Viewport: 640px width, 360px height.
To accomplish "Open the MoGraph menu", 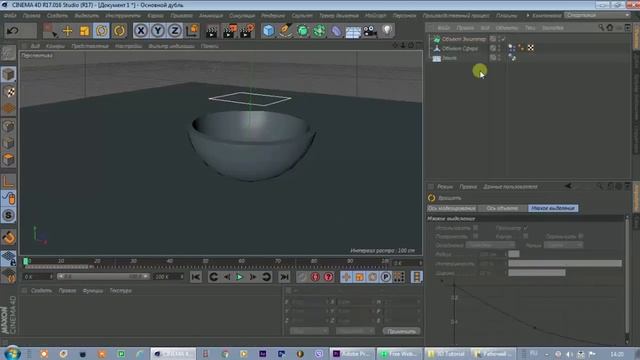I will point(376,16).
